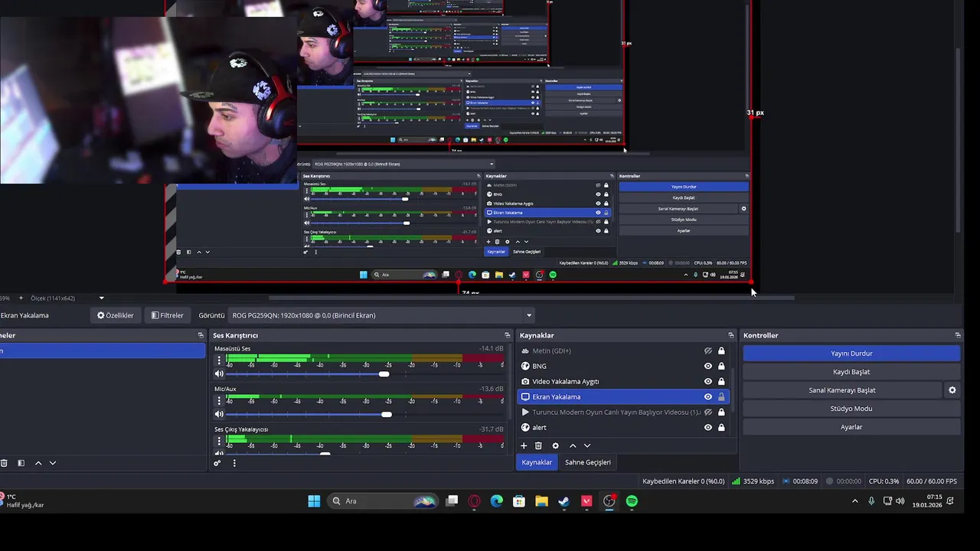
Task: Move selected source up in Kaynaklar
Action: tap(572, 445)
